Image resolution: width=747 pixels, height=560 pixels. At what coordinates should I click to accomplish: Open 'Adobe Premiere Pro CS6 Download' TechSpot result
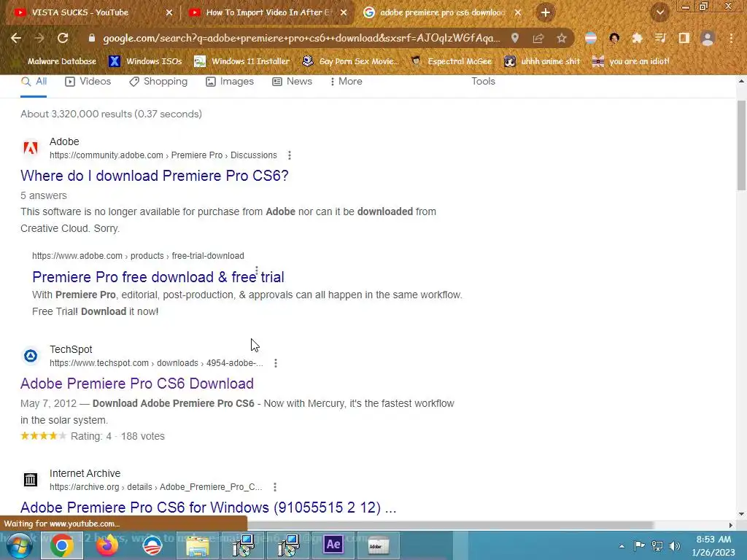(136, 384)
